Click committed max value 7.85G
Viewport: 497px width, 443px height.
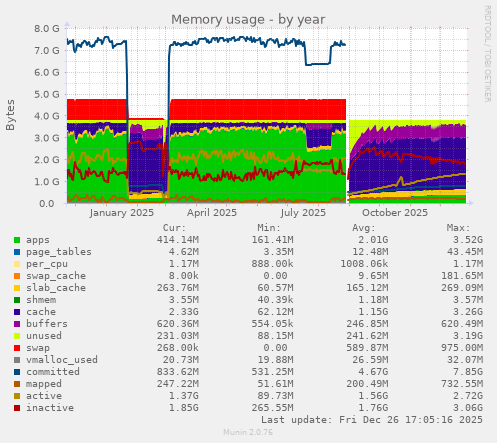[x=468, y=372]
